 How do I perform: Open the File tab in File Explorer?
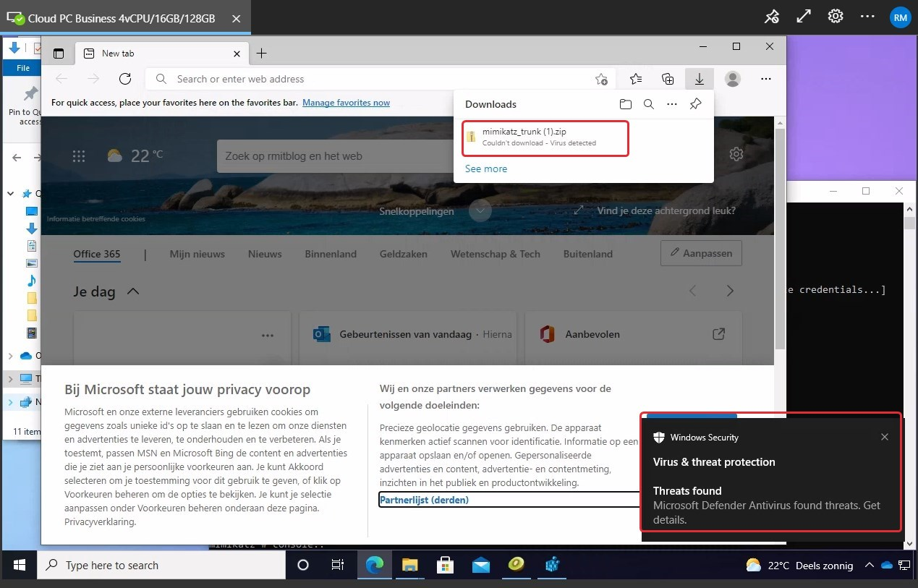(23, 68)
